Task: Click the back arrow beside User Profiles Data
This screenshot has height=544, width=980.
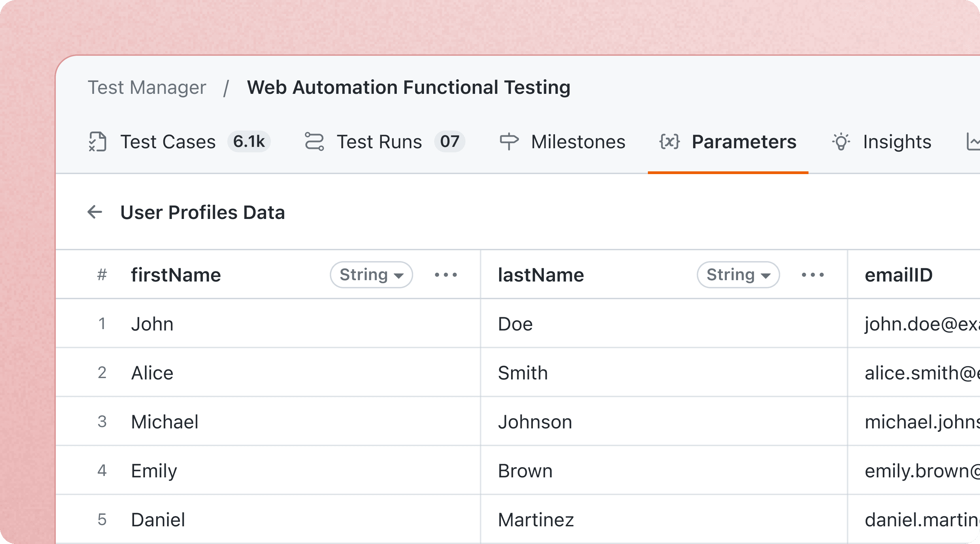Action: [95, 212]
